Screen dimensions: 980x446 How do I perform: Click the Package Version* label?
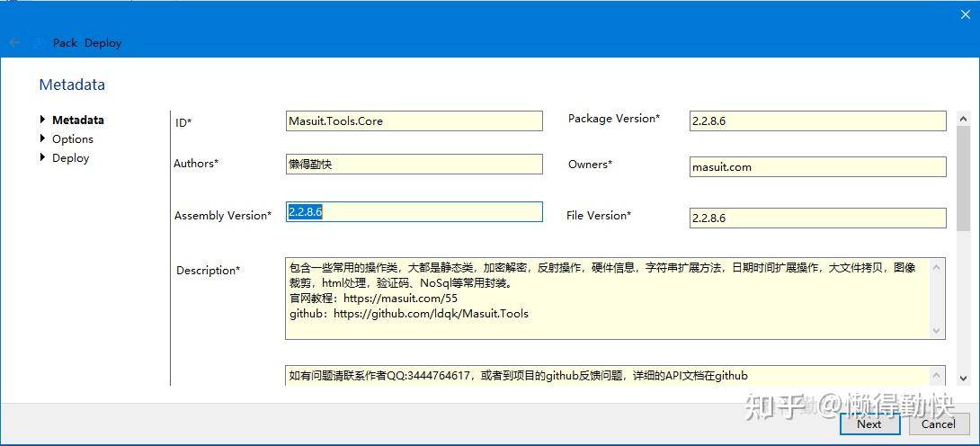click(x=614, y=118)
